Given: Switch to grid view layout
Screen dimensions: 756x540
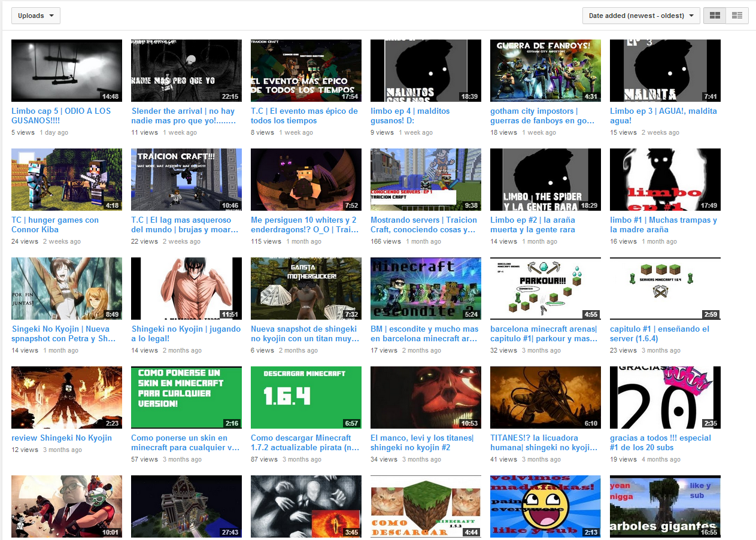Looking at the screenshot, I should 715,16.
